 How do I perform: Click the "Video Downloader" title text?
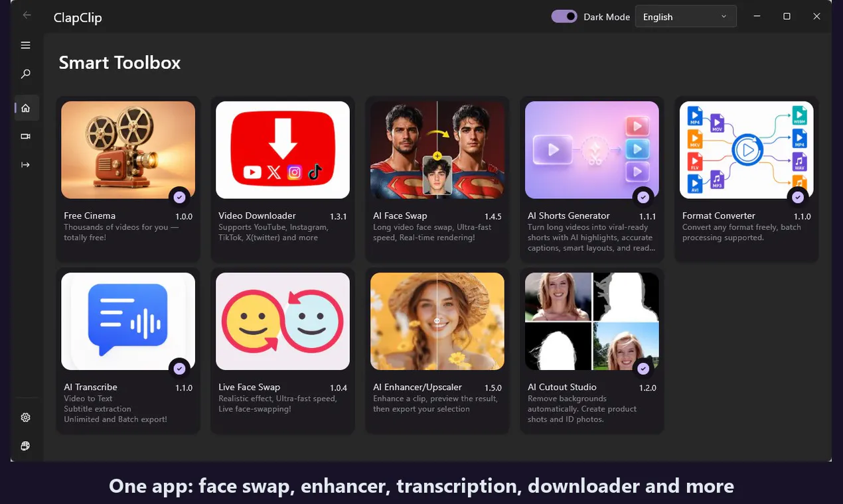click(258, 216)
